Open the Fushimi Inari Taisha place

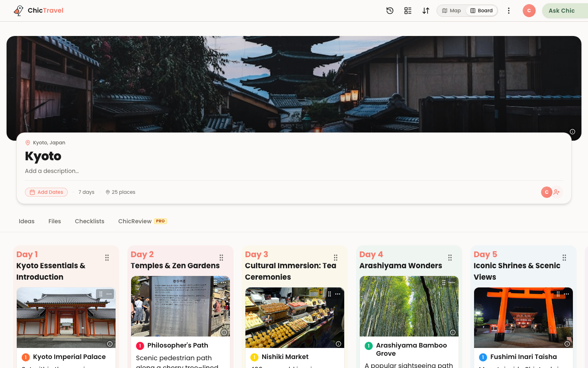pyautogui.click(x=523, y=357)
